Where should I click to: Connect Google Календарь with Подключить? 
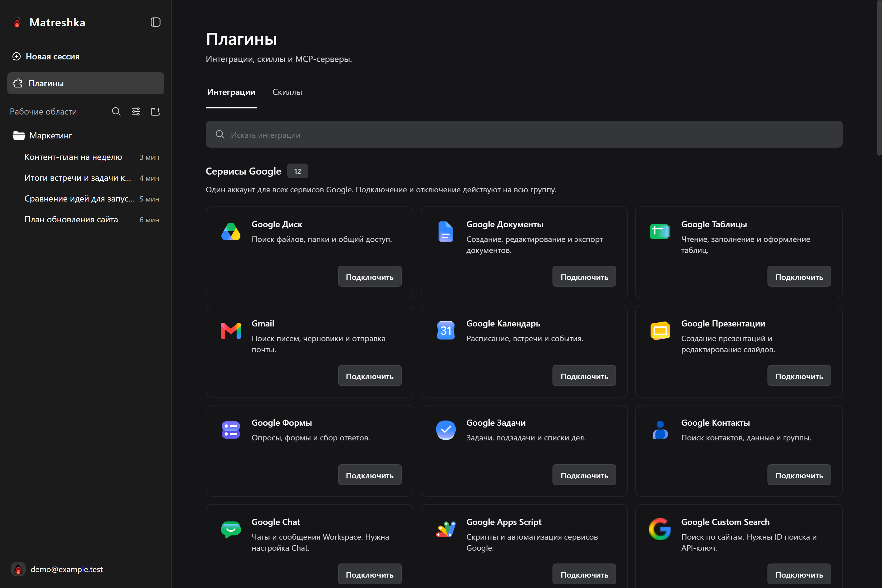[x=584, y=375]
